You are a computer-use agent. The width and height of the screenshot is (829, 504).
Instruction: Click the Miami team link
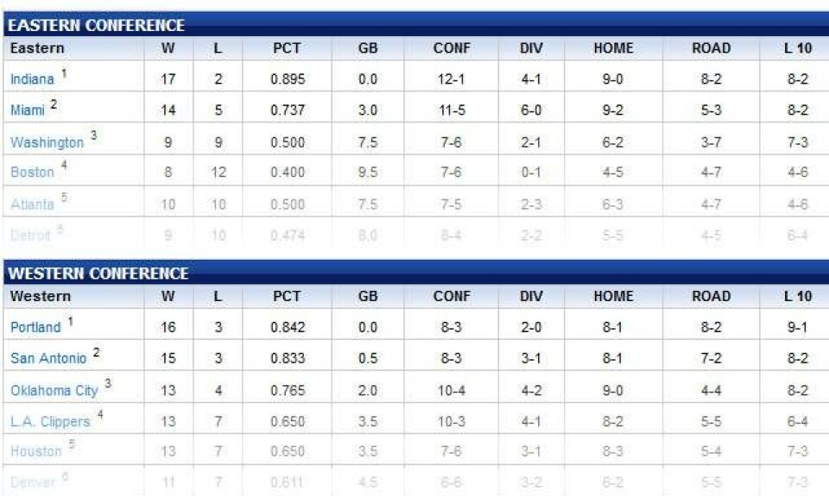(x=28, y=110)
